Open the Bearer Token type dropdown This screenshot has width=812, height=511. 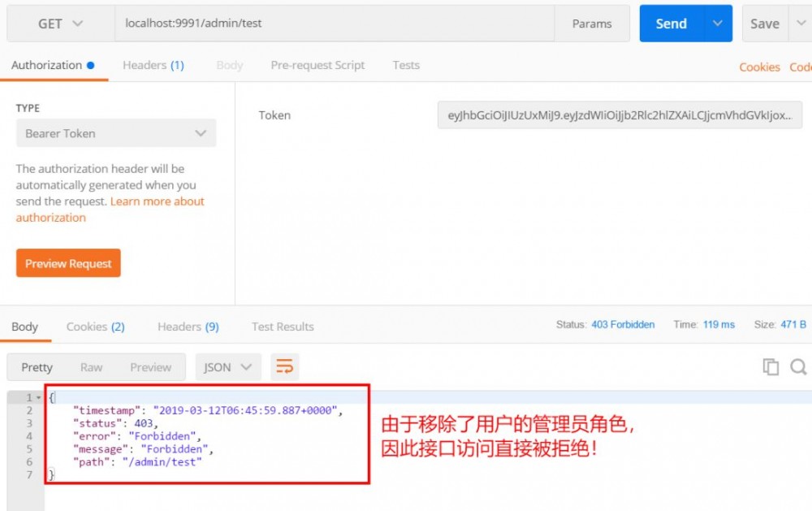pyautogui.click(x=115, y=132)
